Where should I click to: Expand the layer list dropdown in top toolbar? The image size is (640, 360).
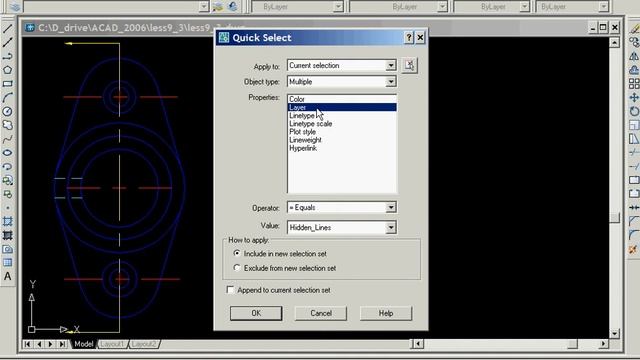point(204,7)
